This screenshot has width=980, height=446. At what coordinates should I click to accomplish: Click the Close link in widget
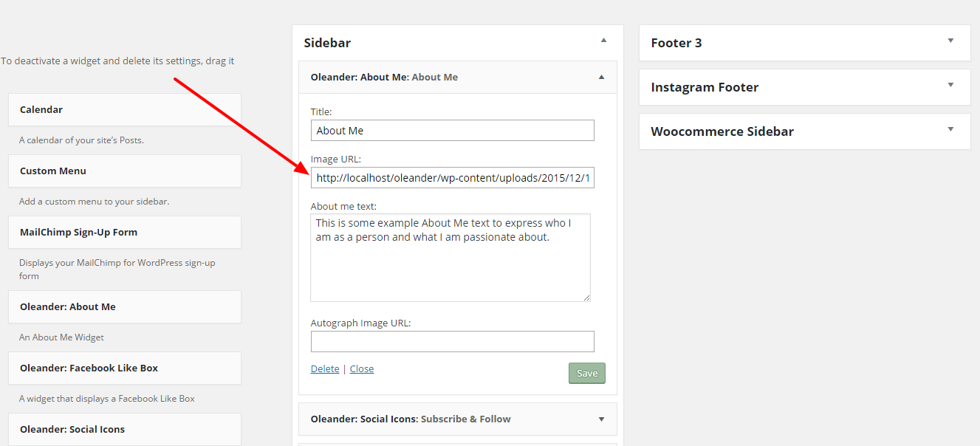[x=362, y=368]
